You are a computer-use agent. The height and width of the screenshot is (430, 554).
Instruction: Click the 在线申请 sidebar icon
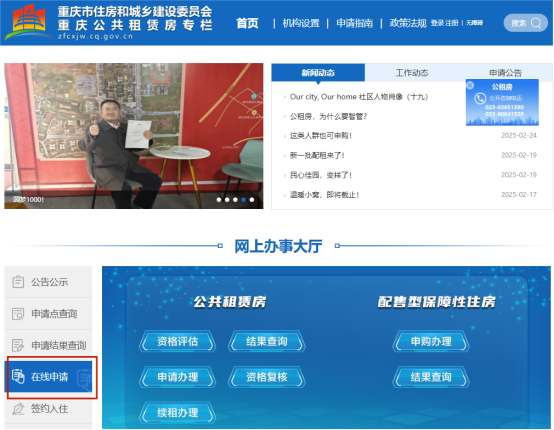click(18, 376)
